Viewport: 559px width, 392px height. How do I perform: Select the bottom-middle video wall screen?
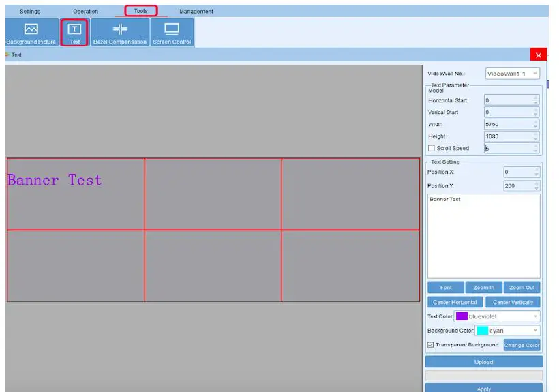213,266
